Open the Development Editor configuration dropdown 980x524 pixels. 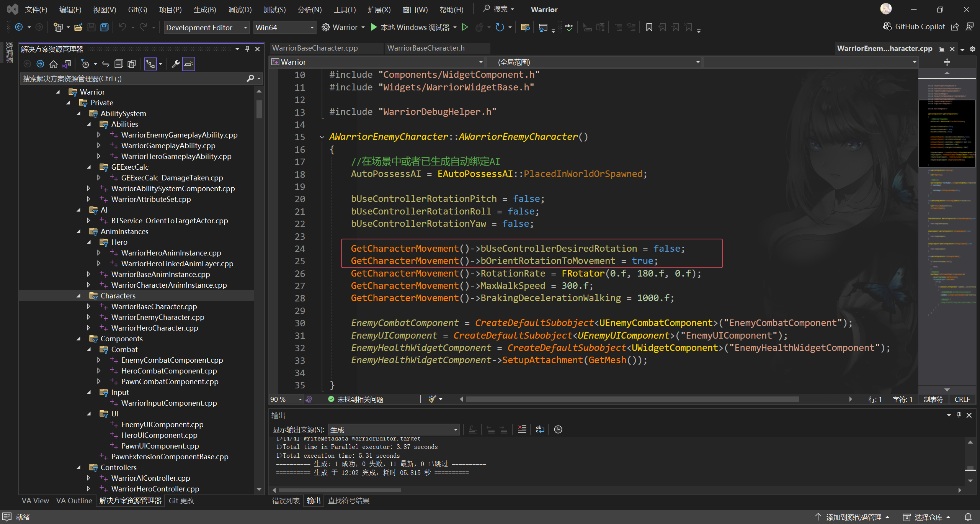click(x=206, y=28)
